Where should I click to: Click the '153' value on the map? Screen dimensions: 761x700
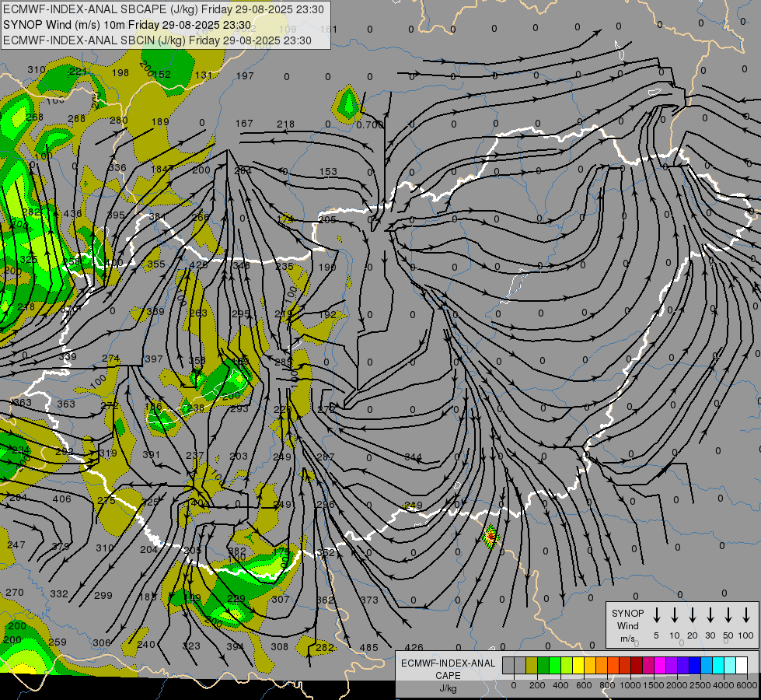coord(328,171)
